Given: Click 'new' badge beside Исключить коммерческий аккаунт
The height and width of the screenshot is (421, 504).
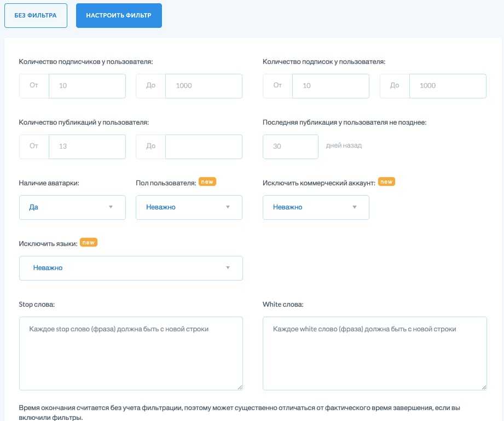Looking at the screenshot, I should pyautogui.click(x=386, y=182).
